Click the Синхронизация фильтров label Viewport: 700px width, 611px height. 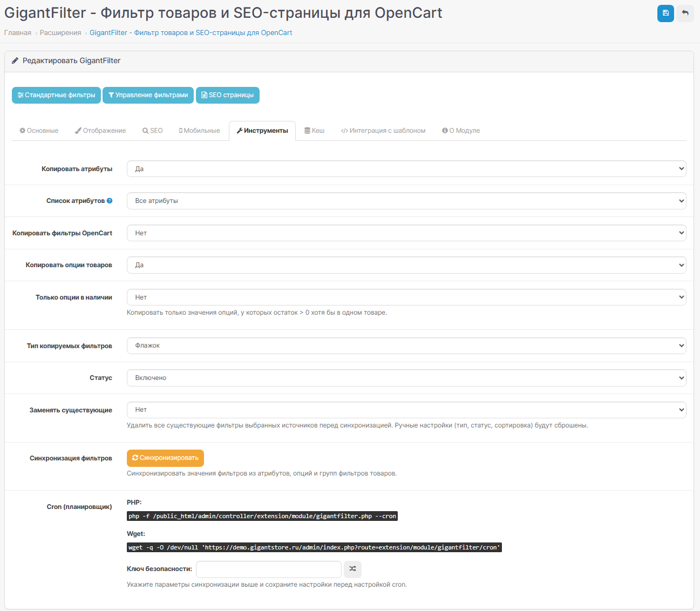point(71,458)
